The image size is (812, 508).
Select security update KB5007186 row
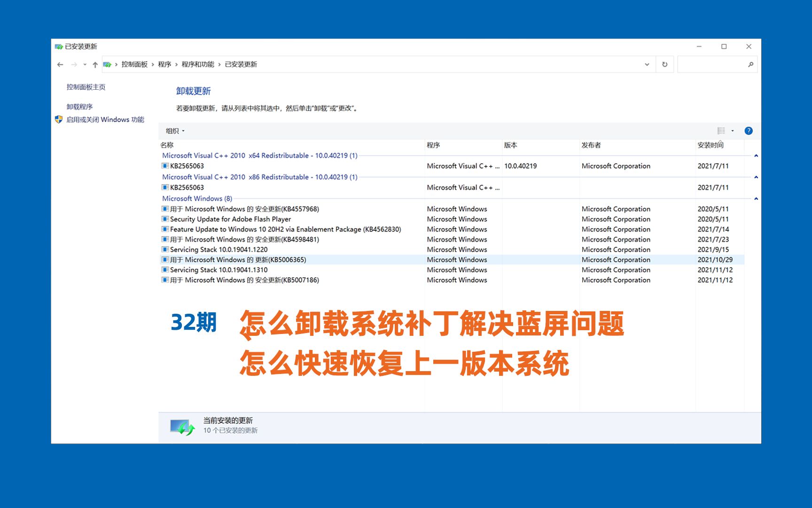tap(452, 280)
